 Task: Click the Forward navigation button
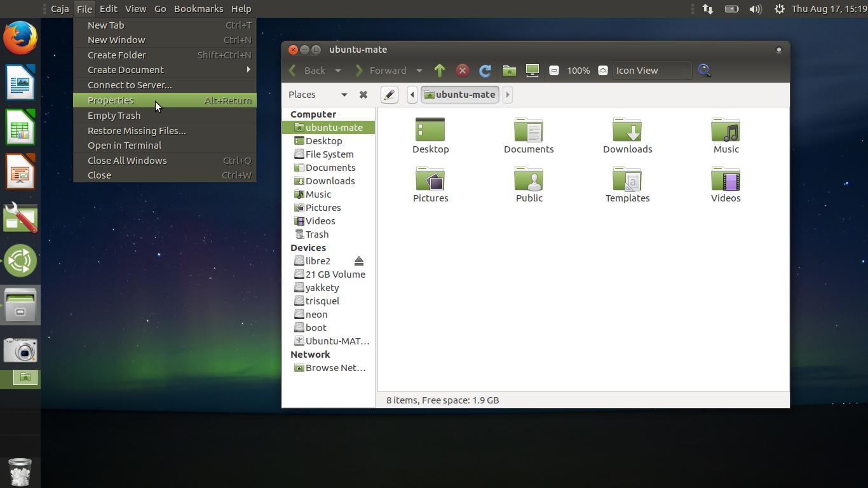pyautogui.click(x=381, y=71)
